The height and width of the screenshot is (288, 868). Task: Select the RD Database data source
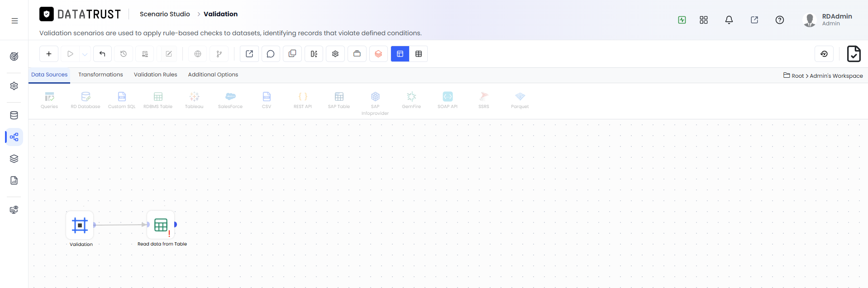(x=86, y=100)
